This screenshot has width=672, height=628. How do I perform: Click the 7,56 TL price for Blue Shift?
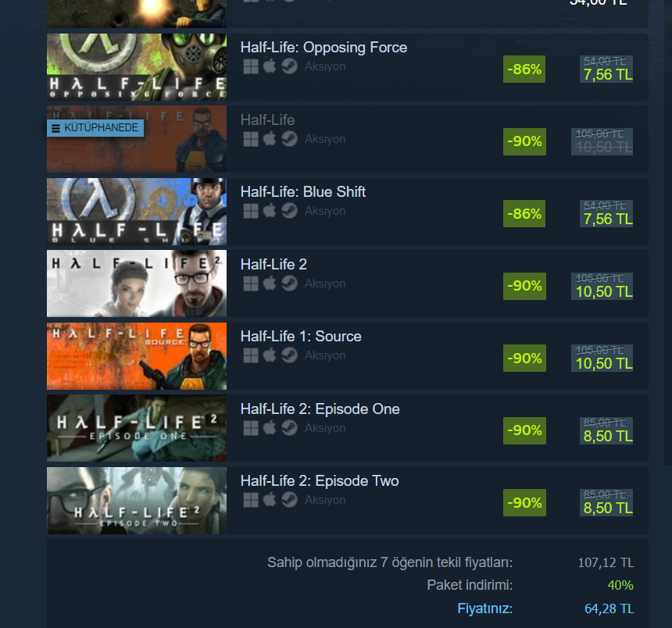coord(608,219)
